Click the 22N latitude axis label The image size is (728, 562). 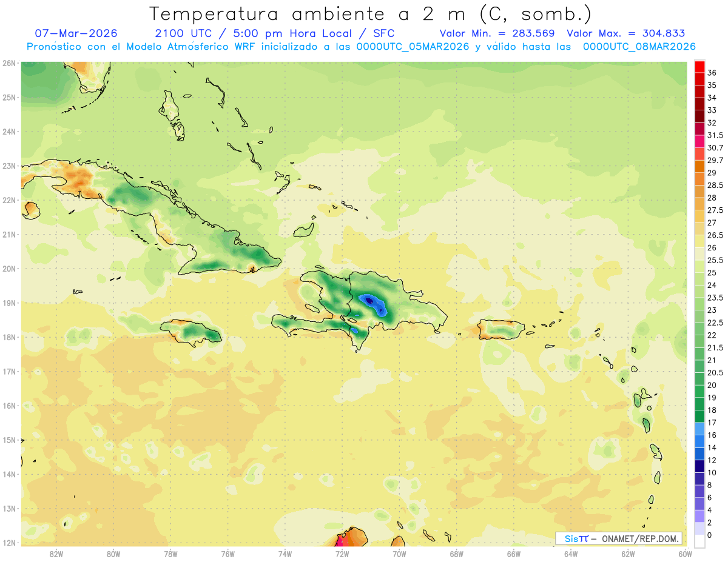coord(9,200)
